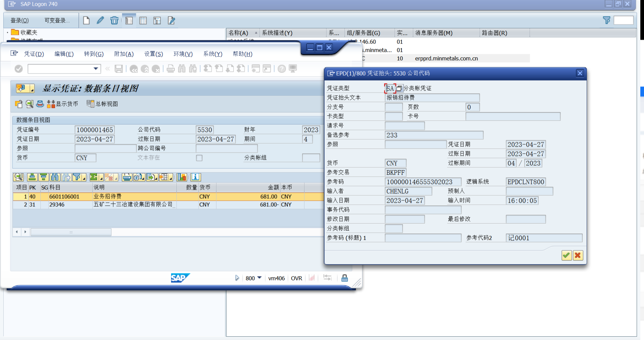Click the edit document icon in SAP Logon toolbar
644x340 pixels.
pos(171,20)
